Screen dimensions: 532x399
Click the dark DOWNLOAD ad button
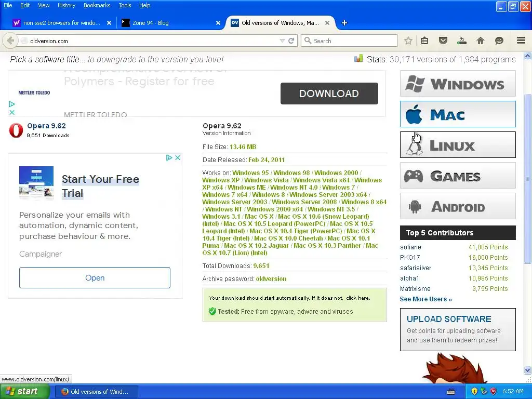coord(329,94)
